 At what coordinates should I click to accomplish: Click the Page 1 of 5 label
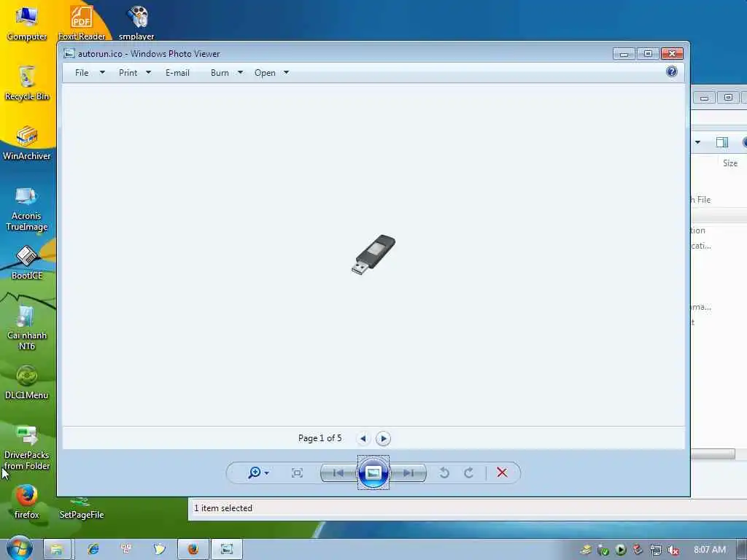point(320,438)
